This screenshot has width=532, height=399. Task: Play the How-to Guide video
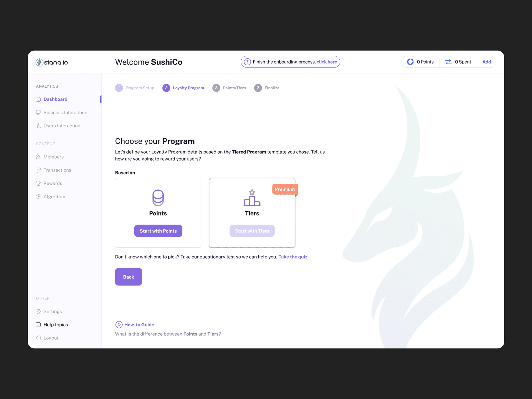pos(119,325)
